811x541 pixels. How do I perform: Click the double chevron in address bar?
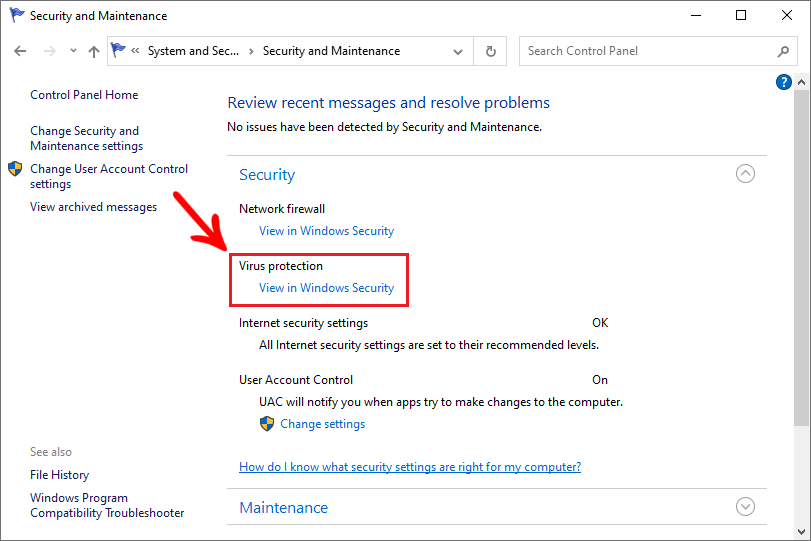(135, 51)
